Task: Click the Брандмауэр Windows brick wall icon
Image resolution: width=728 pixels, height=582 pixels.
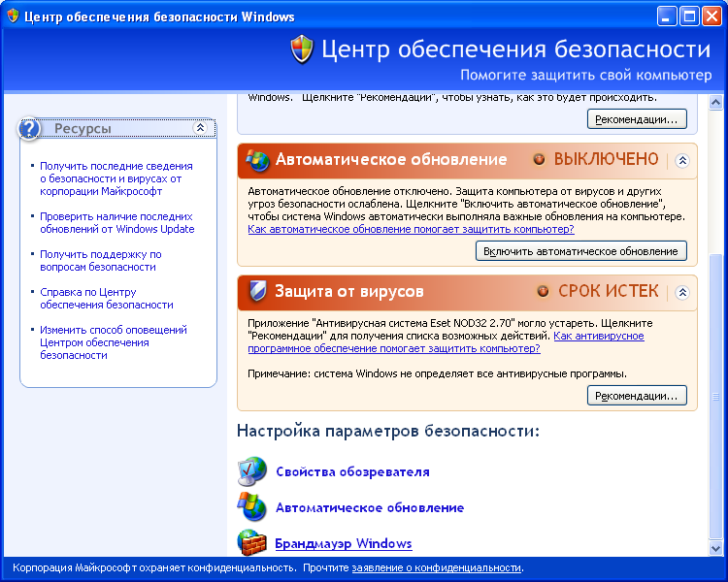Action: [x=251, y=542]
